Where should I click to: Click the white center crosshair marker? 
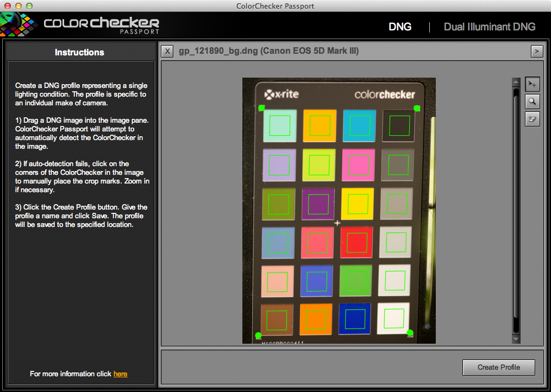tap(337, 223)
